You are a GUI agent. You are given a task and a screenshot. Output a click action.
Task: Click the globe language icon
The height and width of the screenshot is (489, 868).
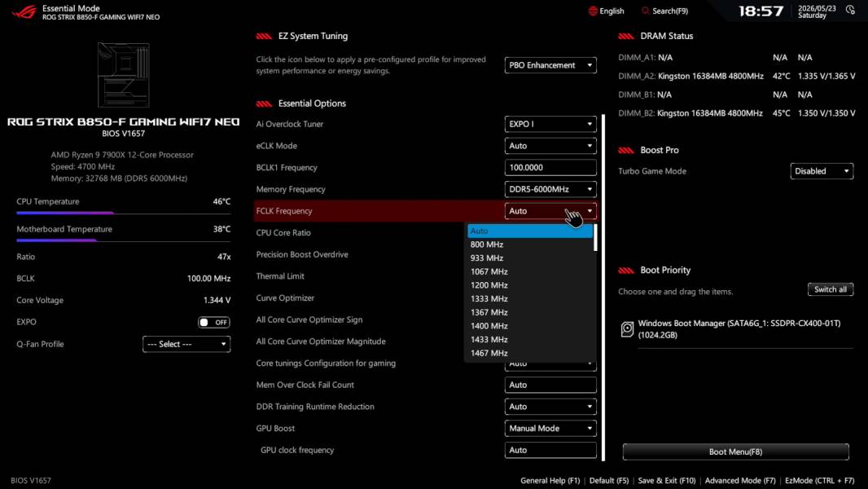pos(592,11)
